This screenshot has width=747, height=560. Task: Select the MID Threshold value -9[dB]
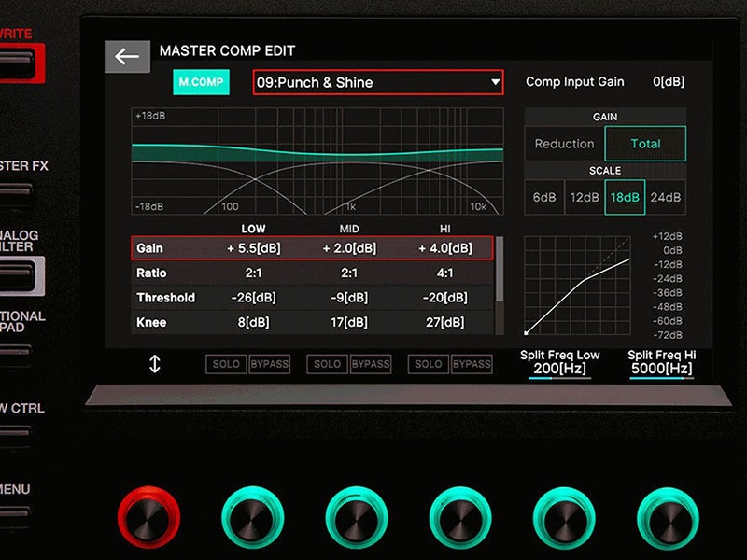click(349, 298)
